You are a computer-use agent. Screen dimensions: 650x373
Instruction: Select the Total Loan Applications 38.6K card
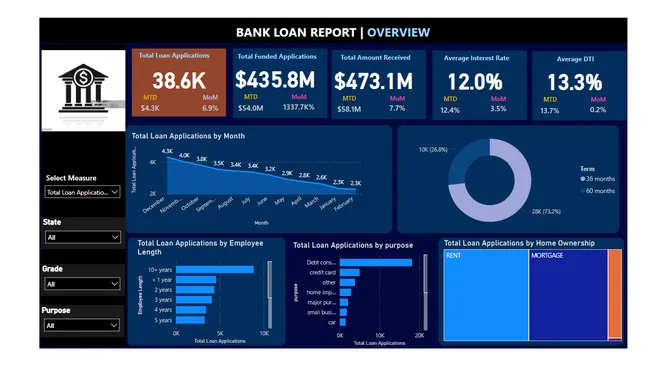click(179, 82)
